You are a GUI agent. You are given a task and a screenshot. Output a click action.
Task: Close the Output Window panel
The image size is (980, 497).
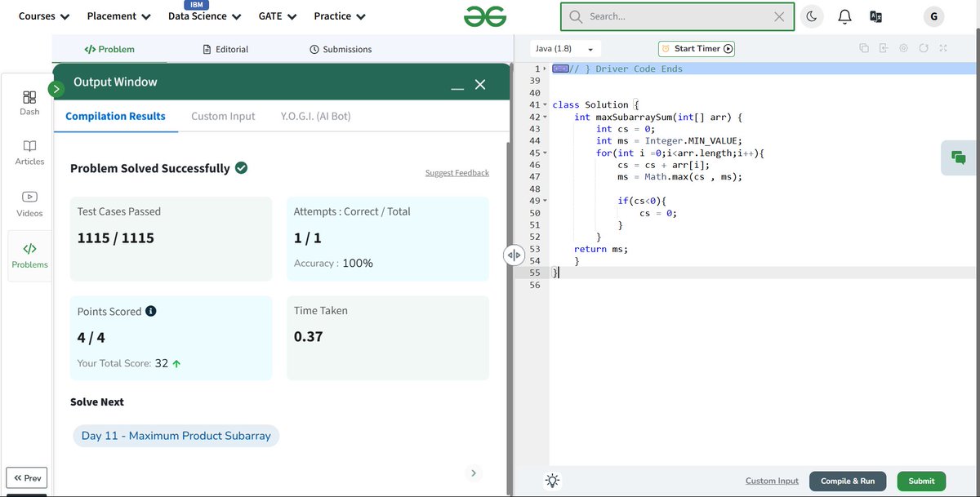pyautogui.click(x=480, y=84)
